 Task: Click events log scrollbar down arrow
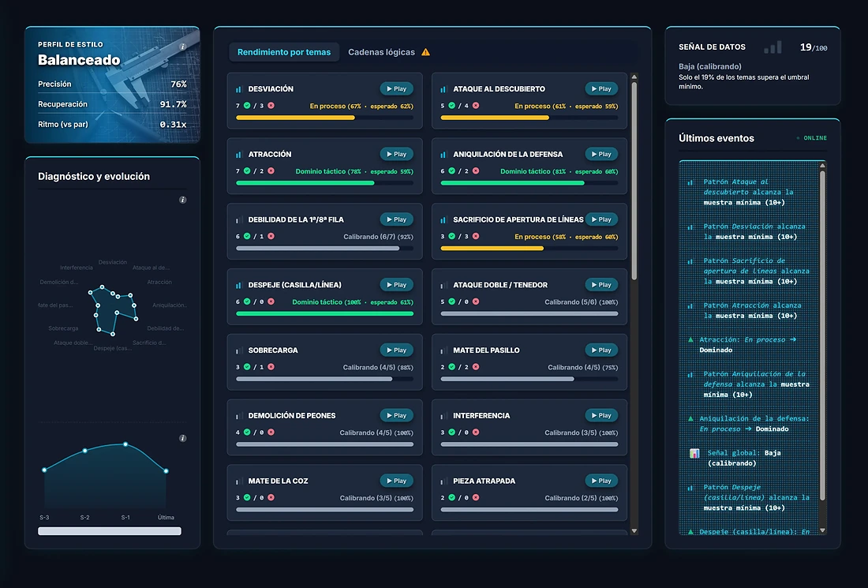pyautogui.click(x=822, y=530)
